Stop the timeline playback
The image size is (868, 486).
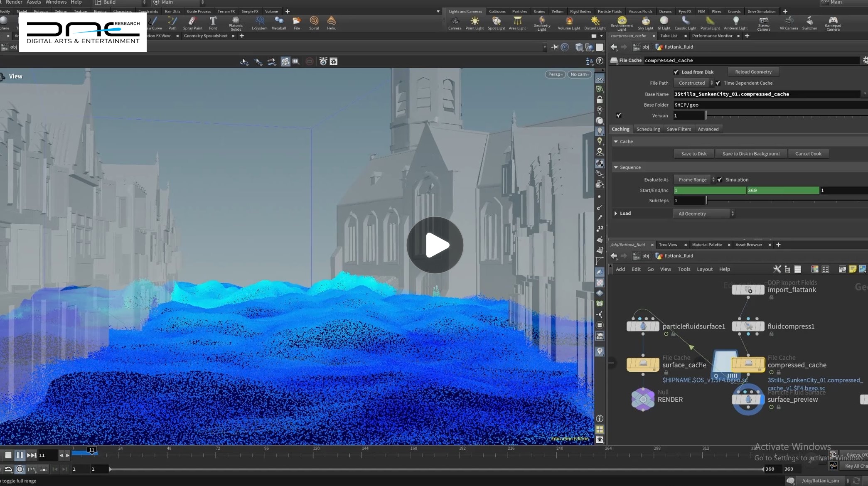coord(8,455)
